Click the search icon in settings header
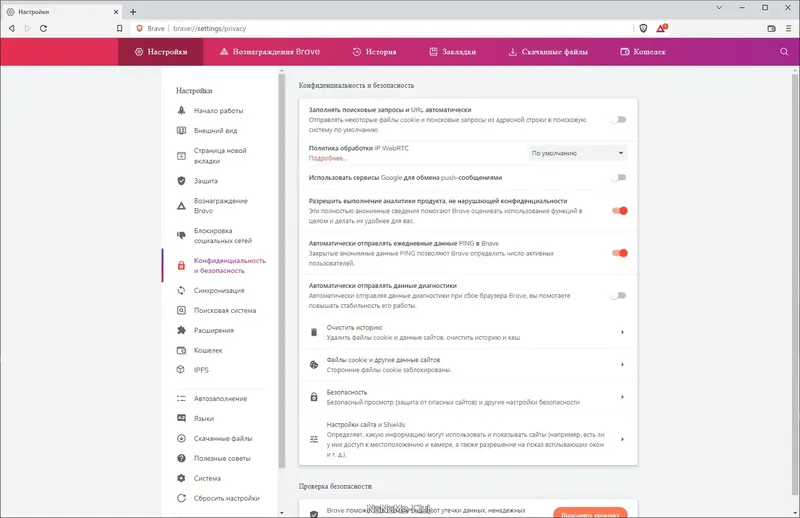Screen dimensions: 800x518 784,52
